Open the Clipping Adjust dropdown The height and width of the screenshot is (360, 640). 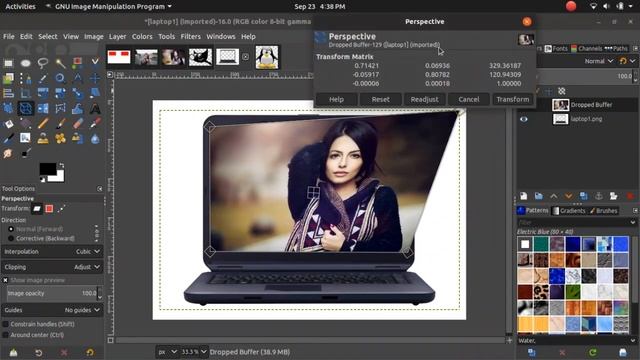point(52,267)
